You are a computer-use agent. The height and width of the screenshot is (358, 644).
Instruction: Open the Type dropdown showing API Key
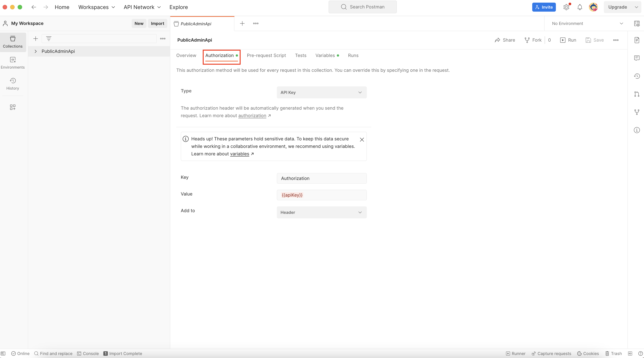click(x=321, y=92)
